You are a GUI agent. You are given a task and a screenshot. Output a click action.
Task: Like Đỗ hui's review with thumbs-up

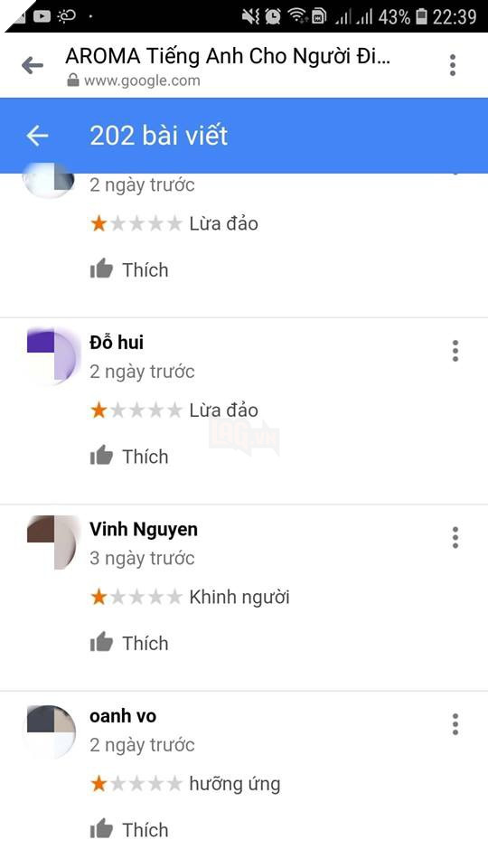[129, 456]
